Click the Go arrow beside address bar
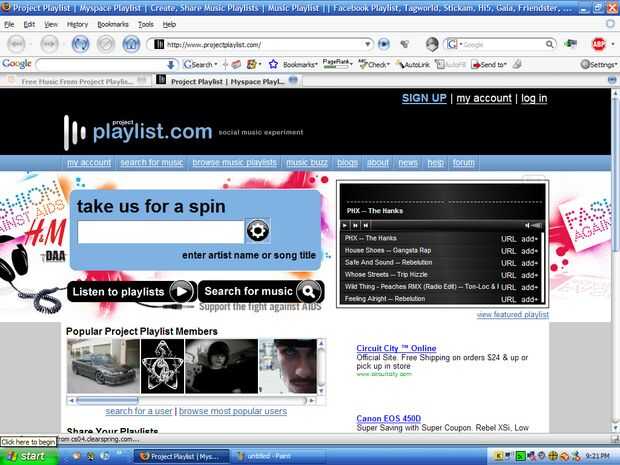This screenshot has width=620, height=465. pos(384,44)
